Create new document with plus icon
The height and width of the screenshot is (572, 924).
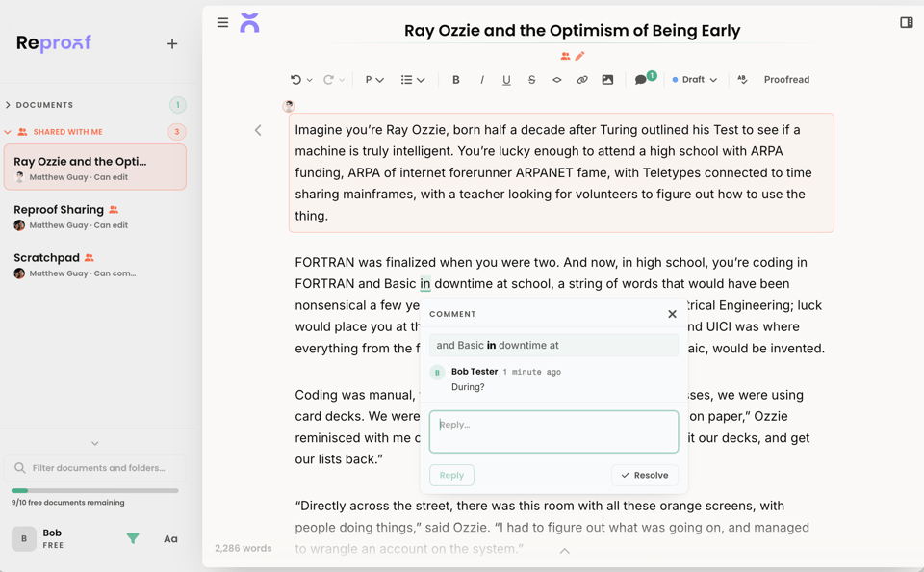pos(172,43)
